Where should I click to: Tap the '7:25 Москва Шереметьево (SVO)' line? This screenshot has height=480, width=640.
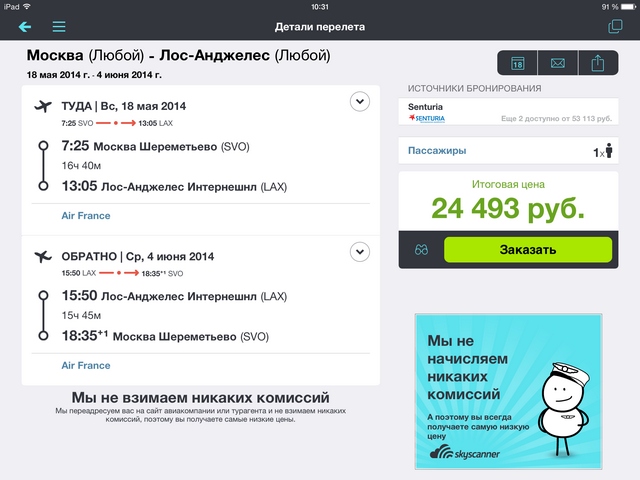(156, 146)
